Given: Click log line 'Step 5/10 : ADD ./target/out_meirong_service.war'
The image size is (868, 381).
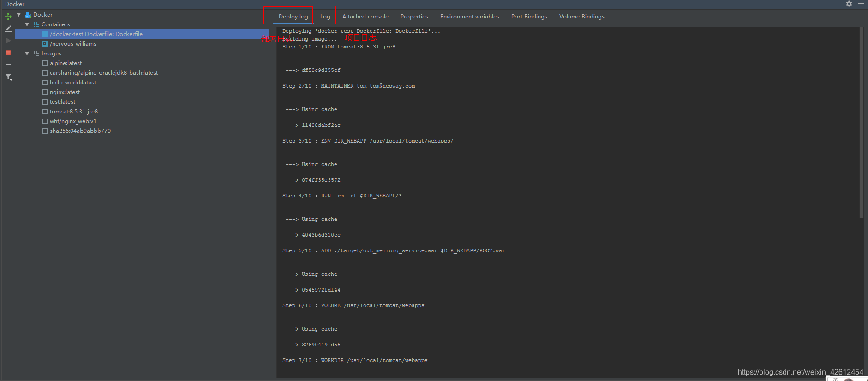Looking at the screenshot, I should [x=394, y=251].
